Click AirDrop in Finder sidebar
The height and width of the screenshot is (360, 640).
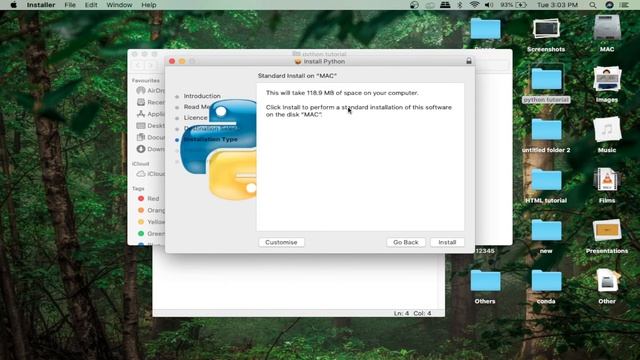pyautogui.click(x=151, y=90)
